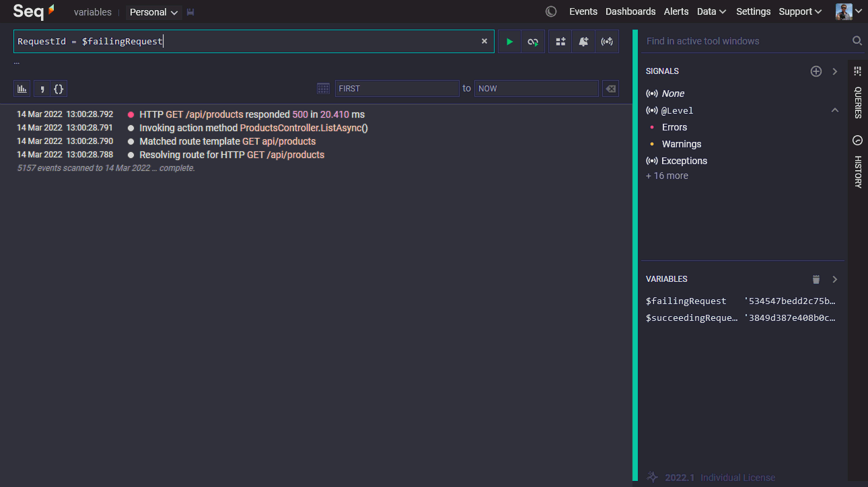Select the None signal
Viewport: 868px width, 487px height.
click(673, 93)
